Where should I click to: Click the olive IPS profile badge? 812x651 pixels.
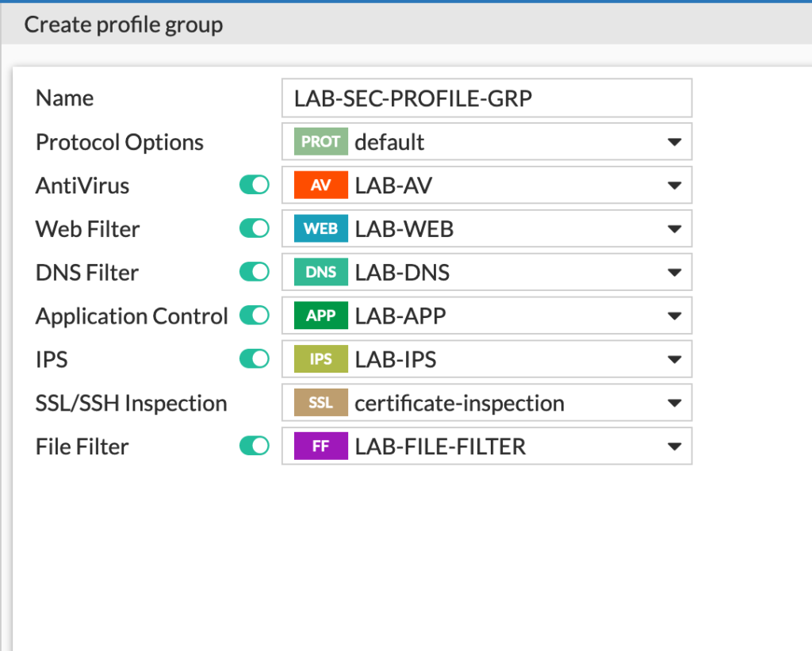(x=320, y=359)
